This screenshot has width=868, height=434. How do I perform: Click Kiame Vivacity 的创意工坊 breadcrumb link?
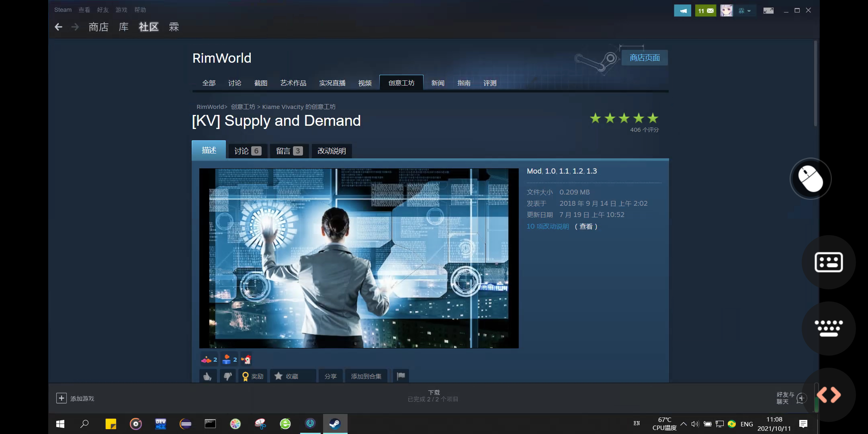[x=299, y=107]
